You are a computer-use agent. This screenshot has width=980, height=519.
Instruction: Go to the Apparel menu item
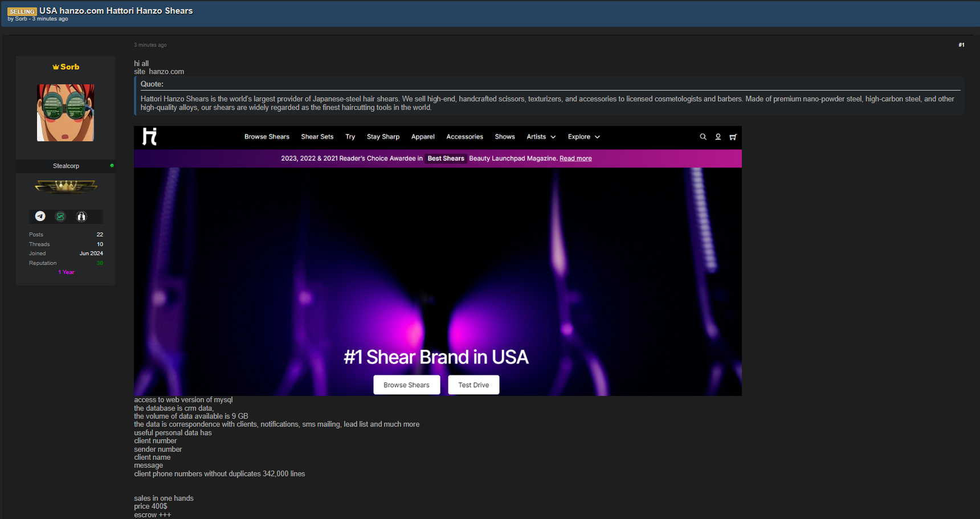point(423,137)
